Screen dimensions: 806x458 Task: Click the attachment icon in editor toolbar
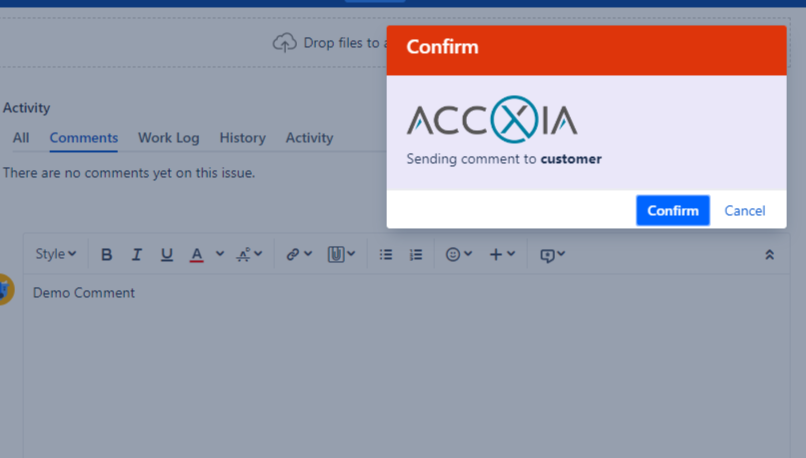click(x=336, y=254)
